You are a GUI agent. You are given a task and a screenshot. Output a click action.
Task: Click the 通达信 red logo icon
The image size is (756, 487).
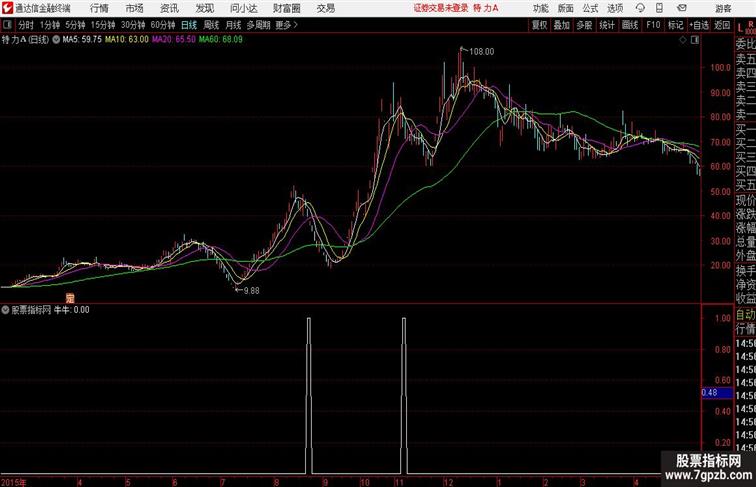tap(7, 8)
